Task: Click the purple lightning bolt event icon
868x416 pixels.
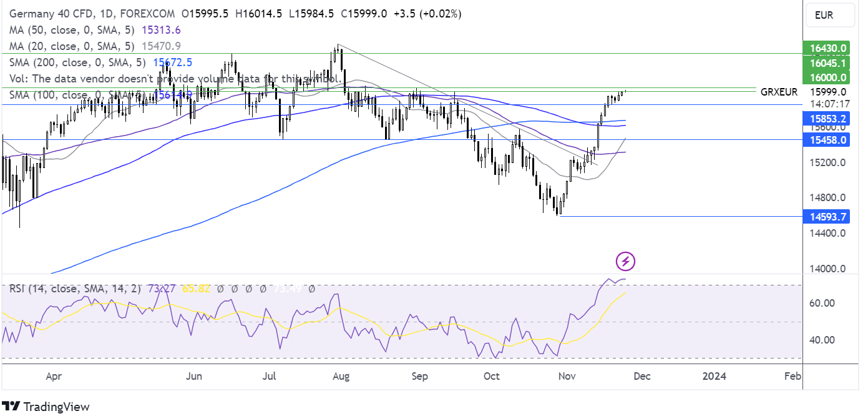Action: (625, 261)
